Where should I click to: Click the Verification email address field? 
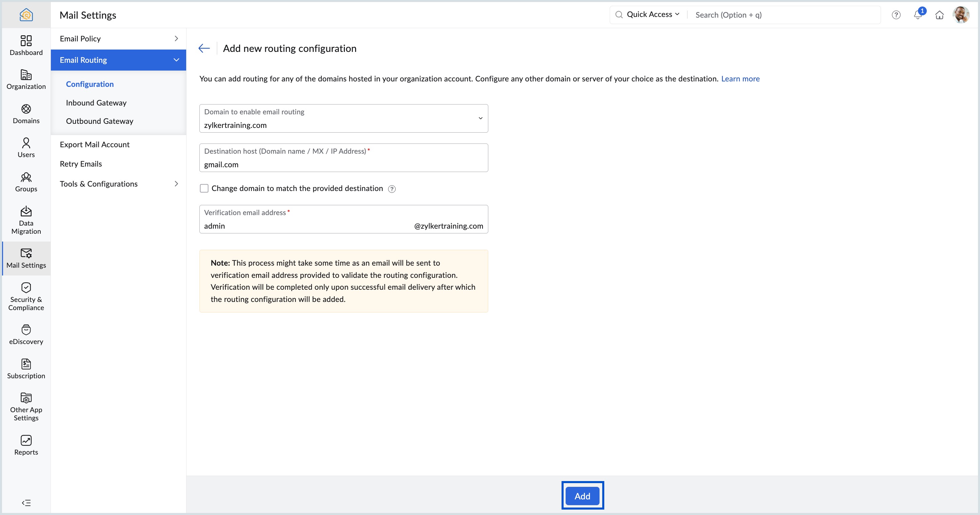coord(343,219)
